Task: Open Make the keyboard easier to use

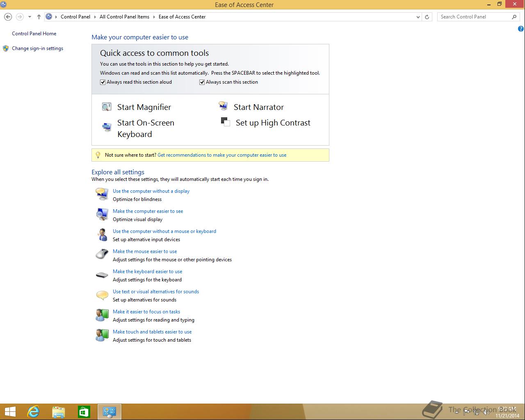Action: 147,272
